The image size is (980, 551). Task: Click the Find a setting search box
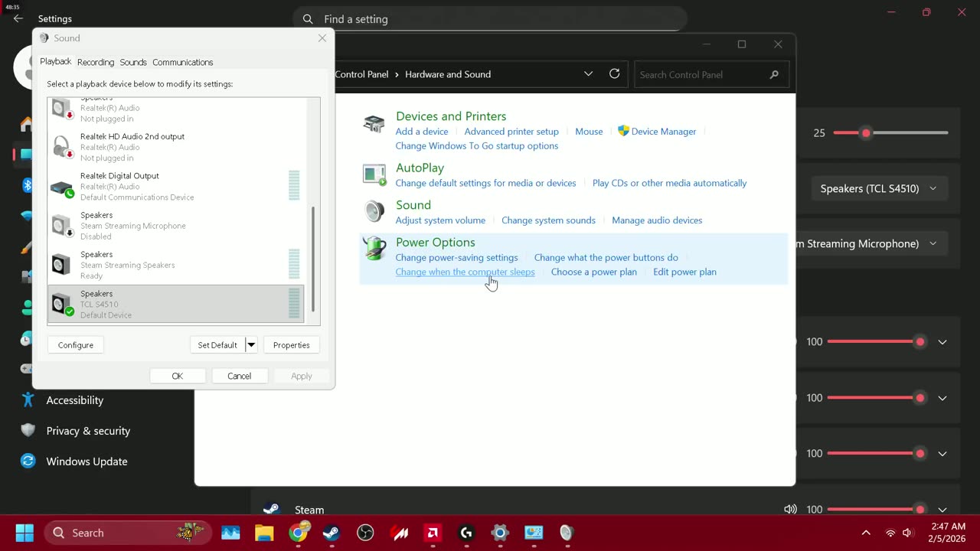click(490, 19)
